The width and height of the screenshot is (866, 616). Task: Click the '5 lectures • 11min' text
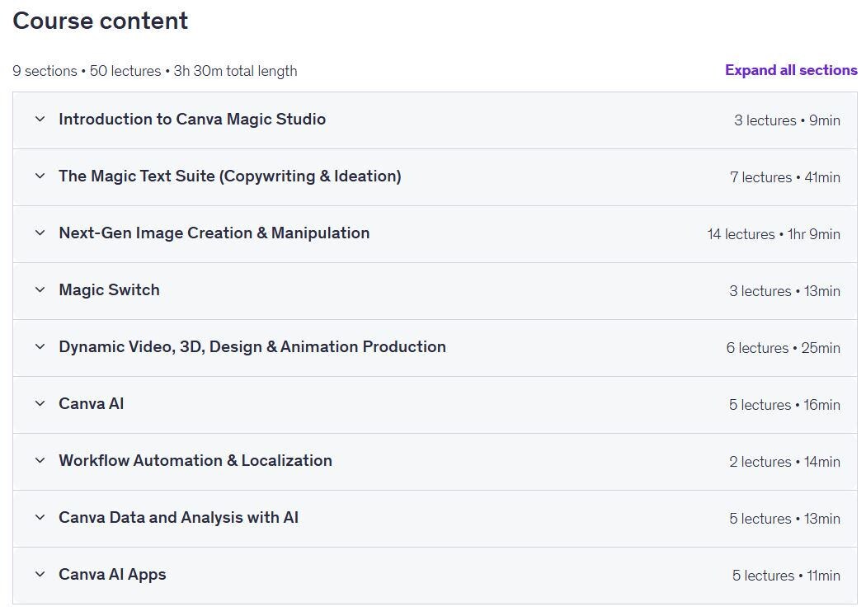pos(787,575)
